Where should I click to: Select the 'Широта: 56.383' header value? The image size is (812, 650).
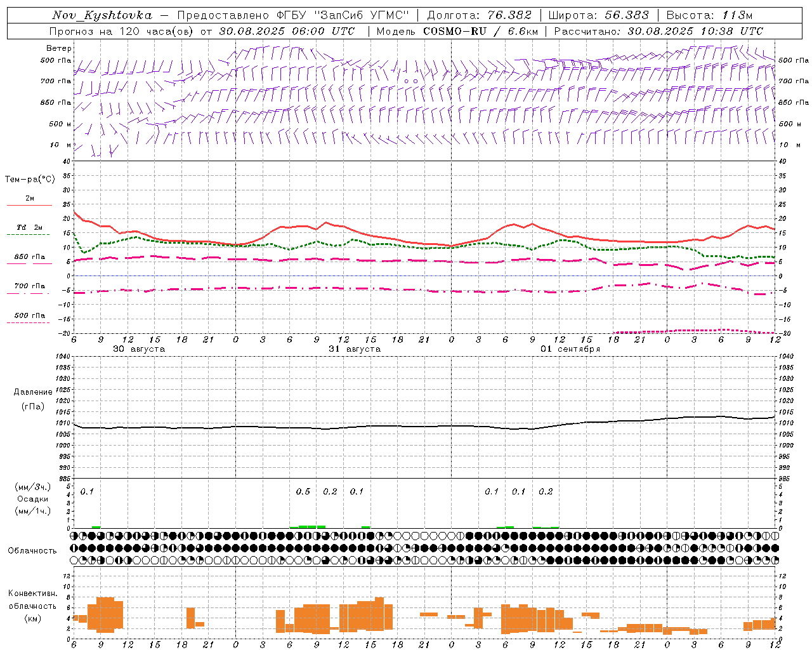(x=599, y=15)
